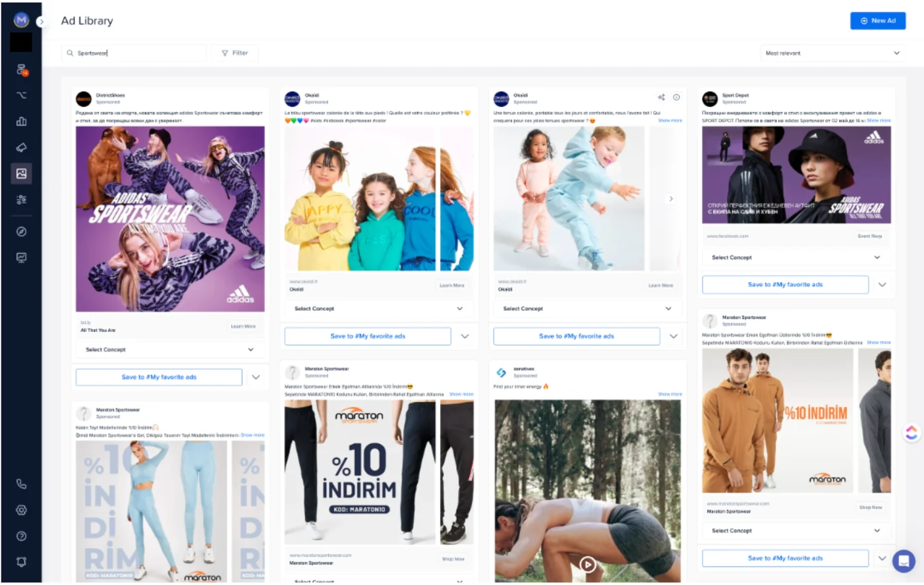This screenshot has height=585, width=924.
Task: Select the highlighted Ad Library image icon in the sidebar
Action: coord(21,173)
